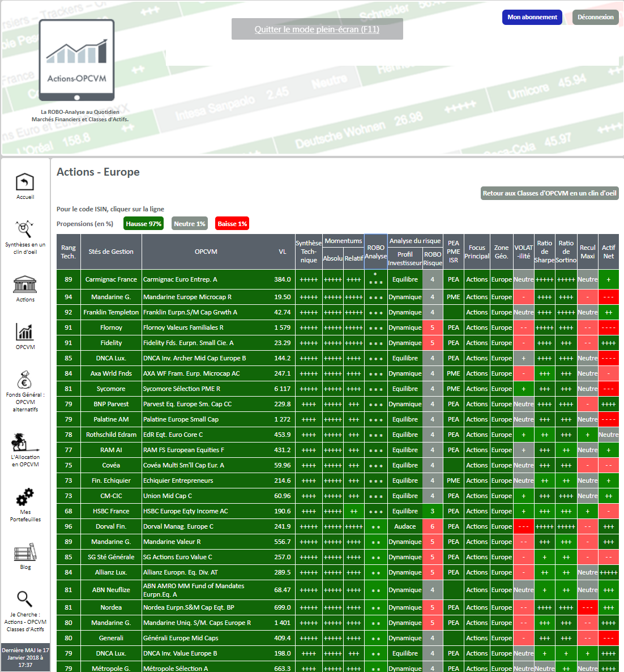Click the Accueil home icon
Viewport: 624px width, 672px height.
25,182
